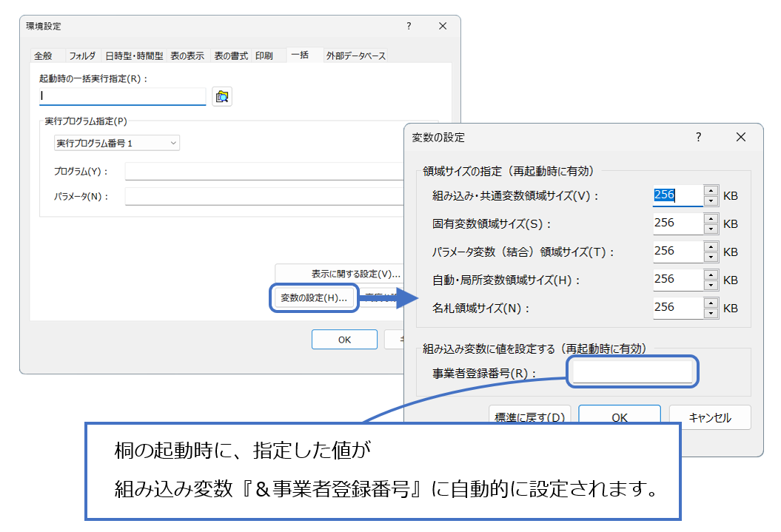The image size is (781, 532).
Task: Increment the 組み込み・共通変数領域サイズ value with up arrow
Action: (711, 192)
